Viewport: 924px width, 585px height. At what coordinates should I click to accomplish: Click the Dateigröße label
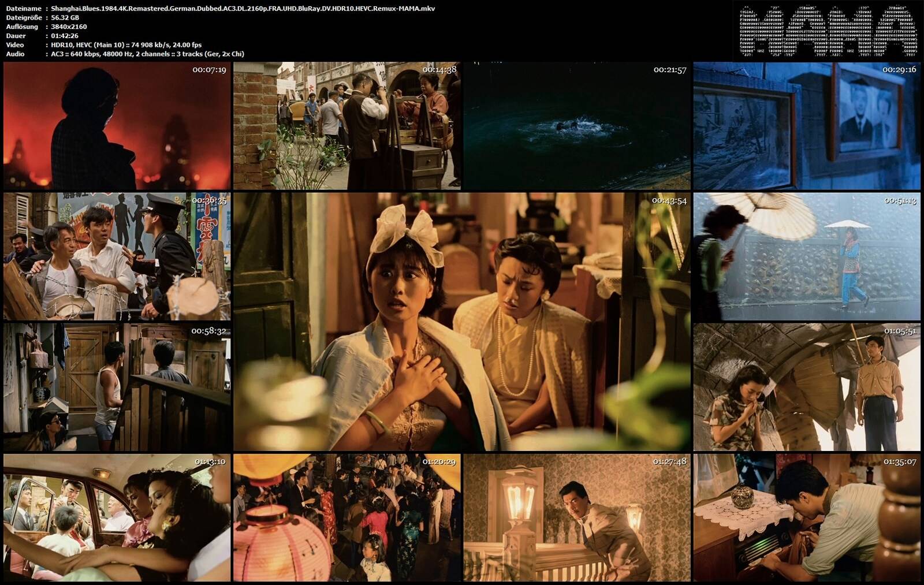click(x=24, y=18)
